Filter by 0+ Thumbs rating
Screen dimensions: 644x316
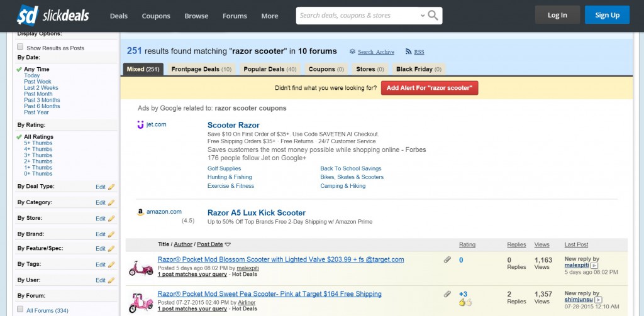click(38, 173)
